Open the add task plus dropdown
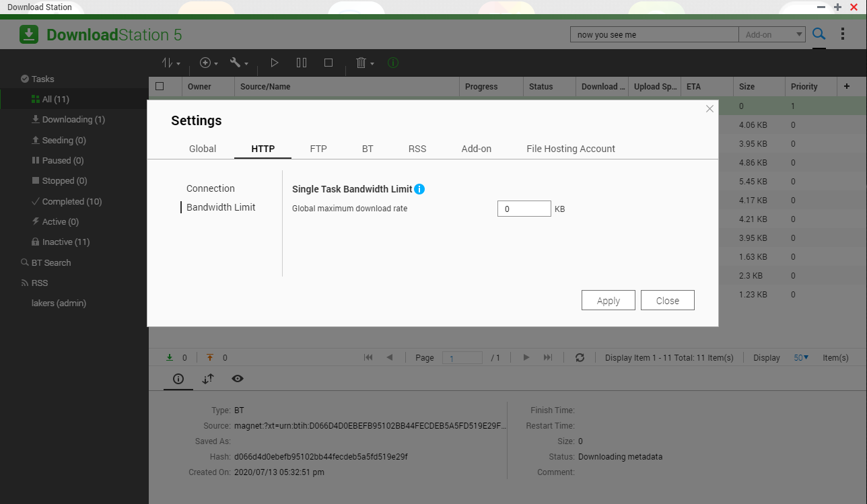Viewport: 867px width, 504px height. (209, 63)
